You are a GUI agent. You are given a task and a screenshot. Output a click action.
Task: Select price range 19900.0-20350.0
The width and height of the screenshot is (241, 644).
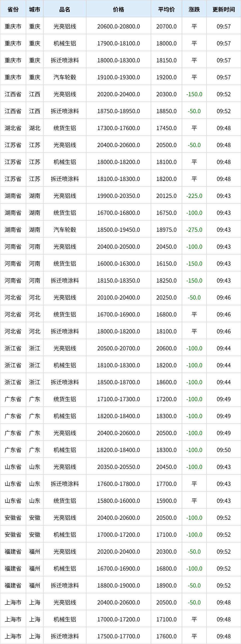(119, 196)
